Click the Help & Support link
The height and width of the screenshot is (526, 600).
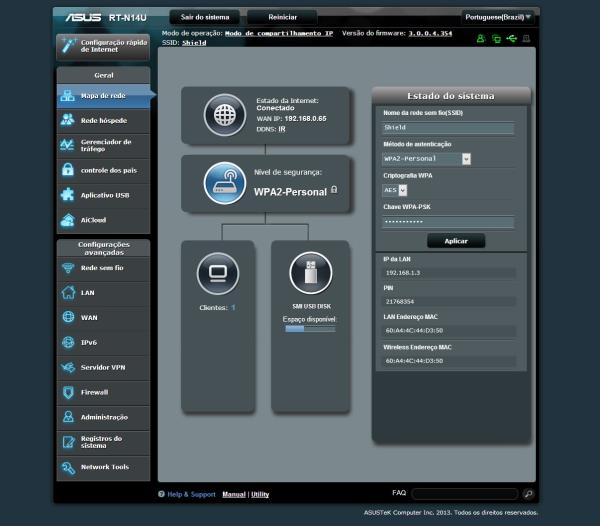tap(191, 494)
